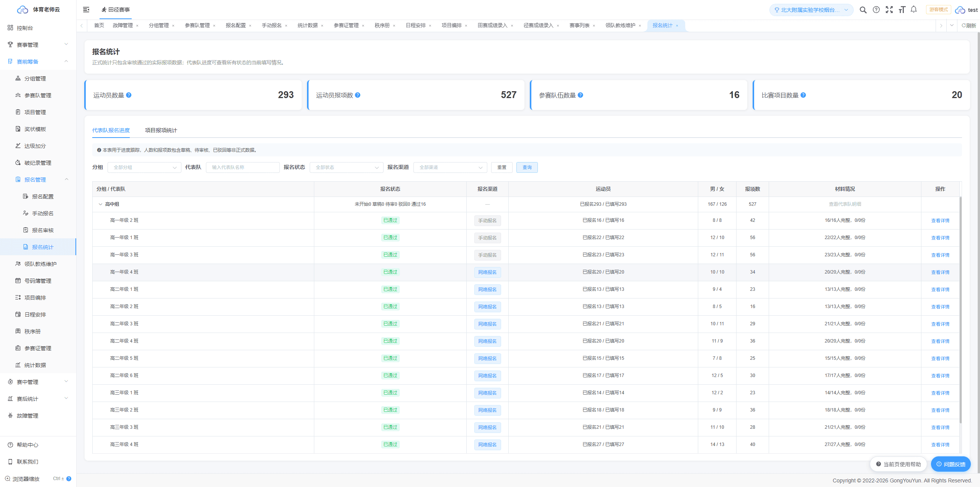Image resolution: width=980 pixels, height=487 pixels.
Task: Collapse 高中组 table row
Action: click(100, 204)
